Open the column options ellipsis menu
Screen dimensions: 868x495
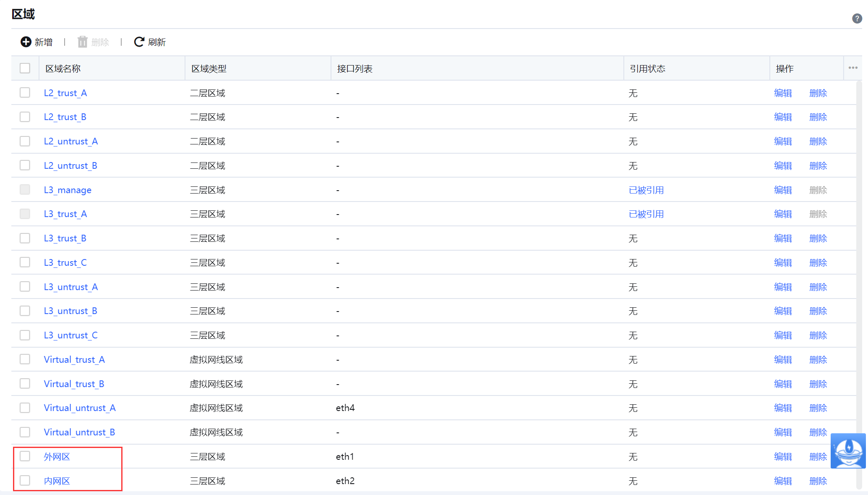[853, 68]
